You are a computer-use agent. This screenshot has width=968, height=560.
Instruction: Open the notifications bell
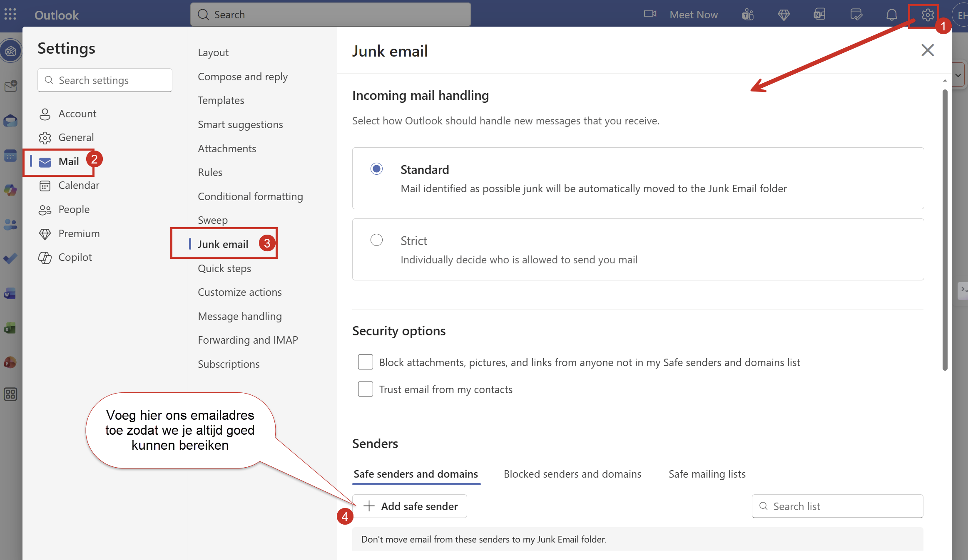point(891,15)
